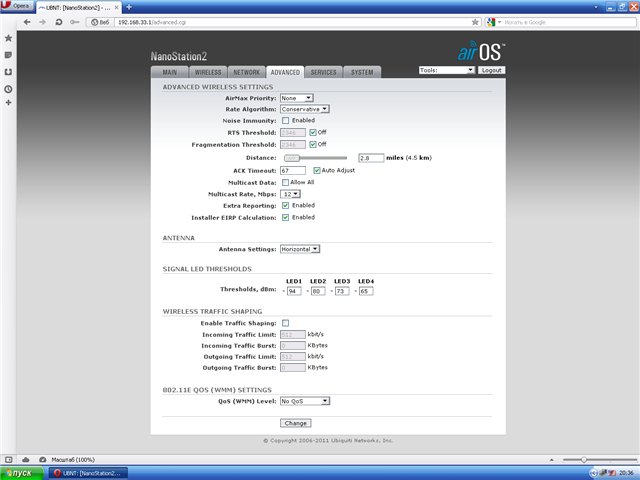The width and height of the screenshot is (640, 480).
Task: Toggle the RTS Threshold Off checkbox
Action: [x=313, y=132]
